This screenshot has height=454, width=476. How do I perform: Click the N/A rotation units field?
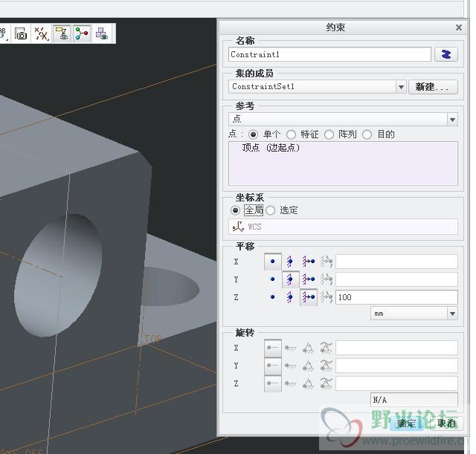click(x=414, y=400)
